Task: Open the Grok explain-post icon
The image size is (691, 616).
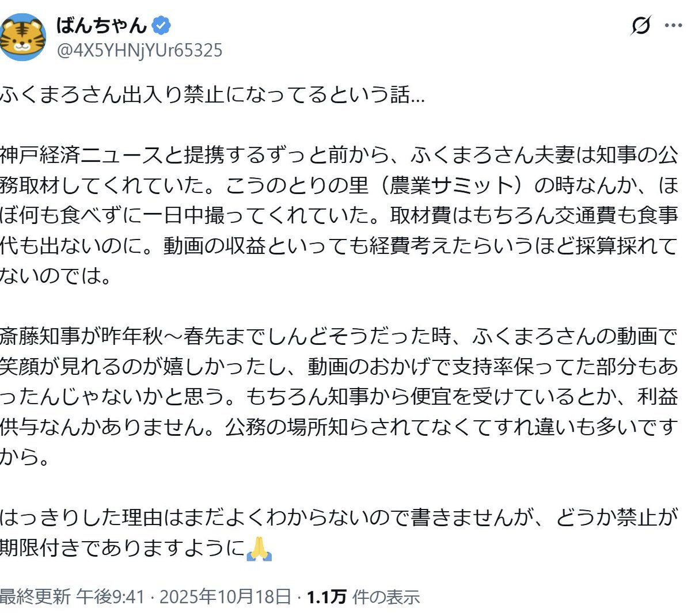Action: click(x=640, y=26)
